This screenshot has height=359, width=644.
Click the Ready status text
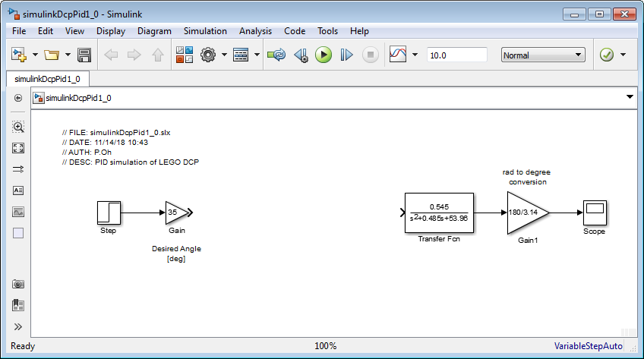pos(23,346)
